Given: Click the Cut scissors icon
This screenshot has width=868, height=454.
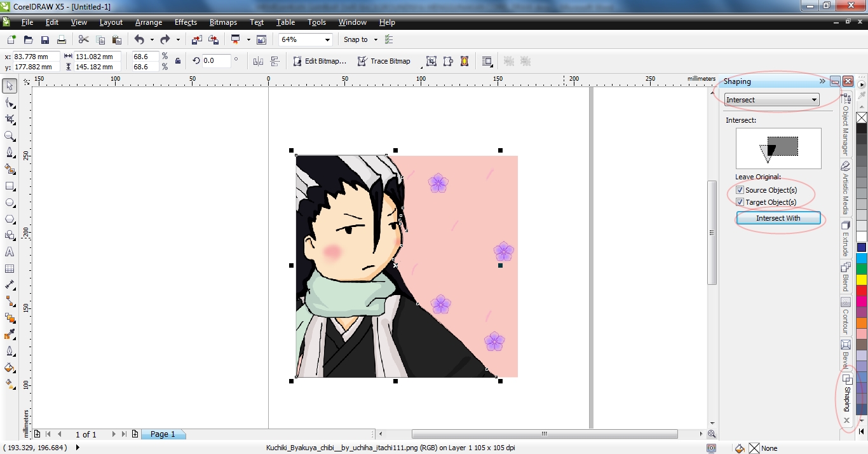Looking at the screenshot, I should pos(84,39).
